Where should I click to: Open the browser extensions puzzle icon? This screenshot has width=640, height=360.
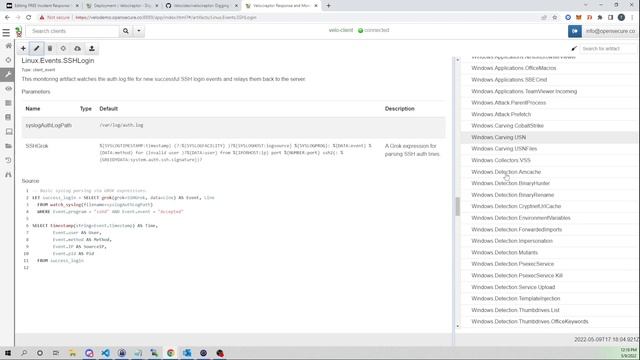pos(600,18)
